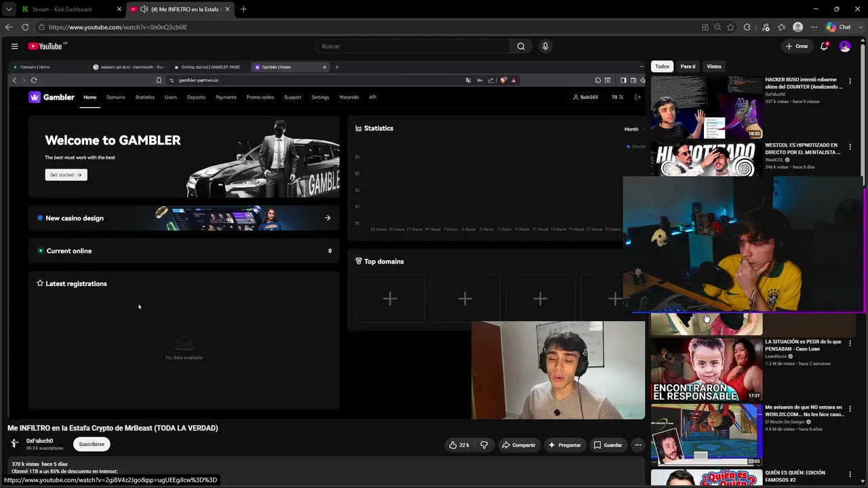Open the Crear create menu
The height and width of the screenshot is (488, 868).
797,46
